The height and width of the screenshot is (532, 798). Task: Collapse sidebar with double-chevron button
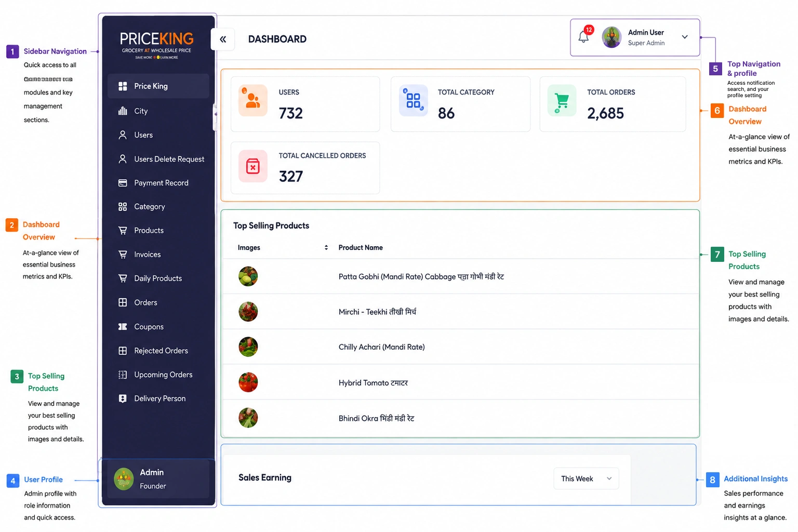click(223, 39)
